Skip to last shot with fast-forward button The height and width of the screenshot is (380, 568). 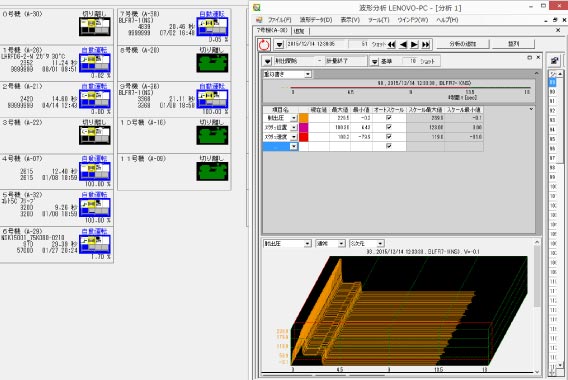426,45
